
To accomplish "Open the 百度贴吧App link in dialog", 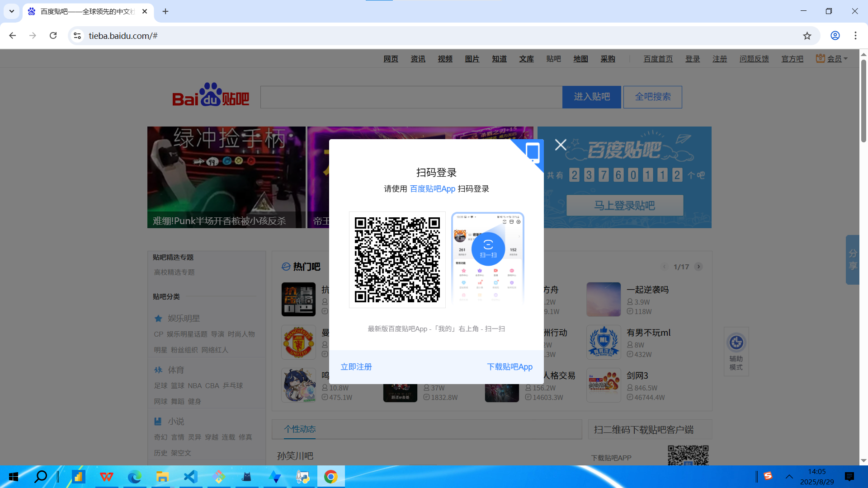I will [432, 189].
